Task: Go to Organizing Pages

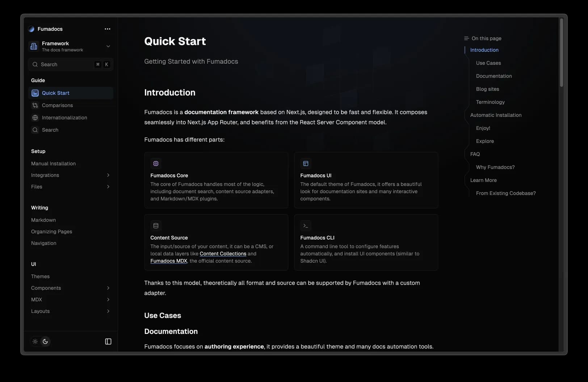Action: click(51, 232)
